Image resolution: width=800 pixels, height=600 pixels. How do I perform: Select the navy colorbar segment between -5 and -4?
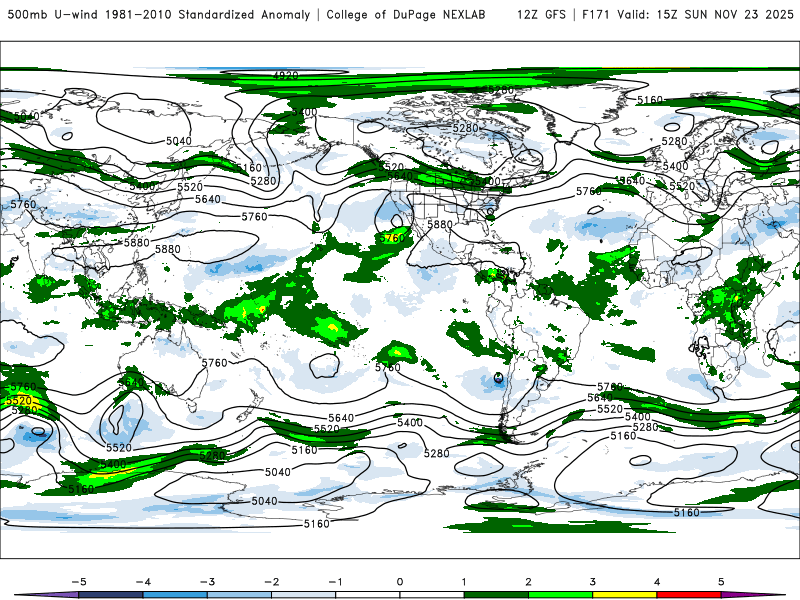point(111,595)
